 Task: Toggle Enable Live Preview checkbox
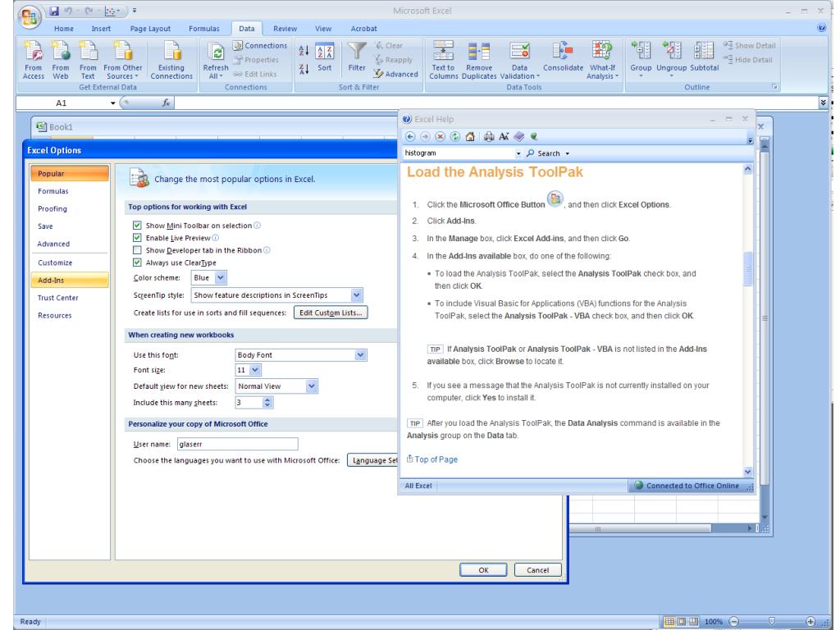pos(137,238)
